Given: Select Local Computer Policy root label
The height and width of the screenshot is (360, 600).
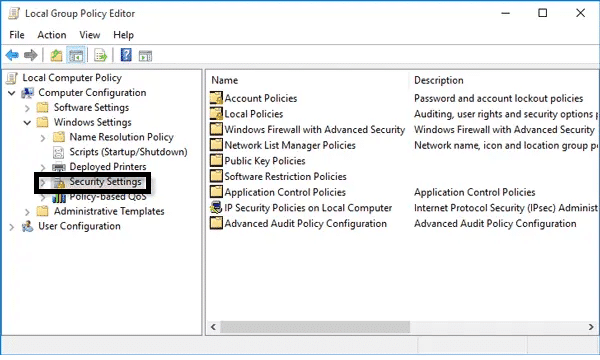Looking at the screenshot, I should (72, 78).
